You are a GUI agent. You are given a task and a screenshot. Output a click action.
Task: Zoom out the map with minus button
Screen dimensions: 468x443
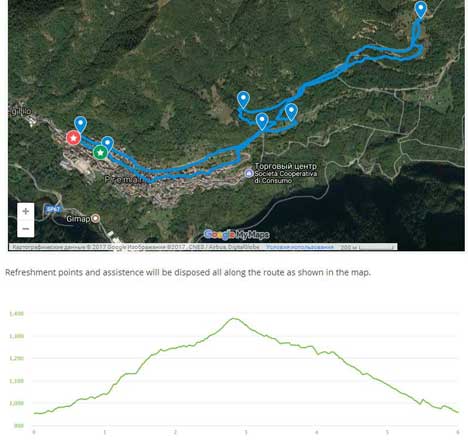coord(26,229)
